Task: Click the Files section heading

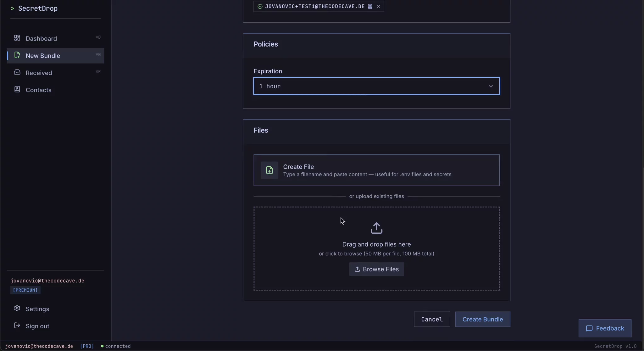Action: pyautogui.click(x=261, y=130)
